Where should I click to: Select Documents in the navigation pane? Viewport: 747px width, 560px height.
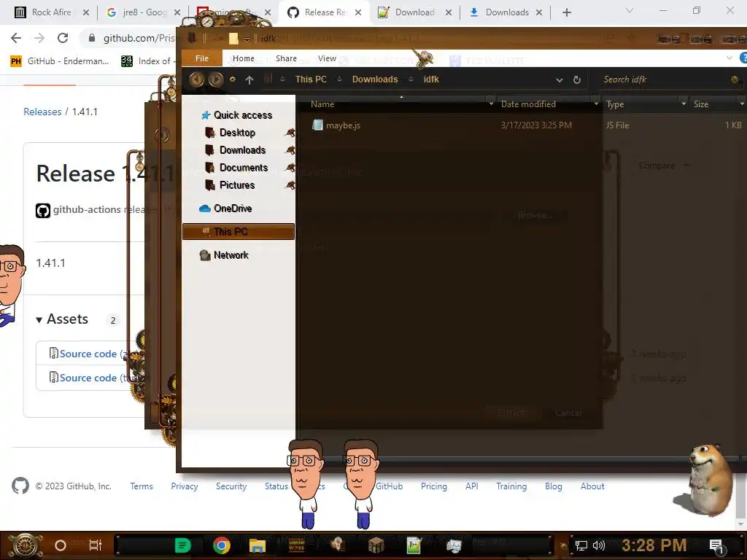[244, 168]
